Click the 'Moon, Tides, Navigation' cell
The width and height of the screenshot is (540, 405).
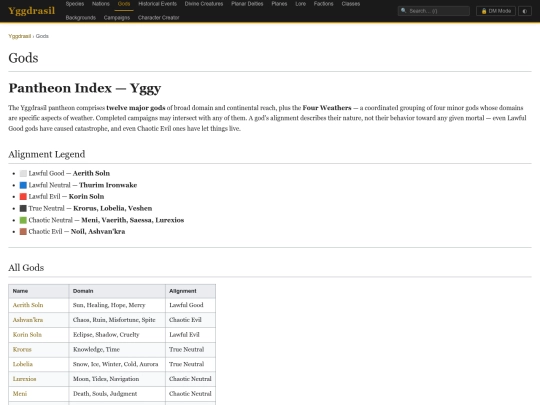click(117, 379)
